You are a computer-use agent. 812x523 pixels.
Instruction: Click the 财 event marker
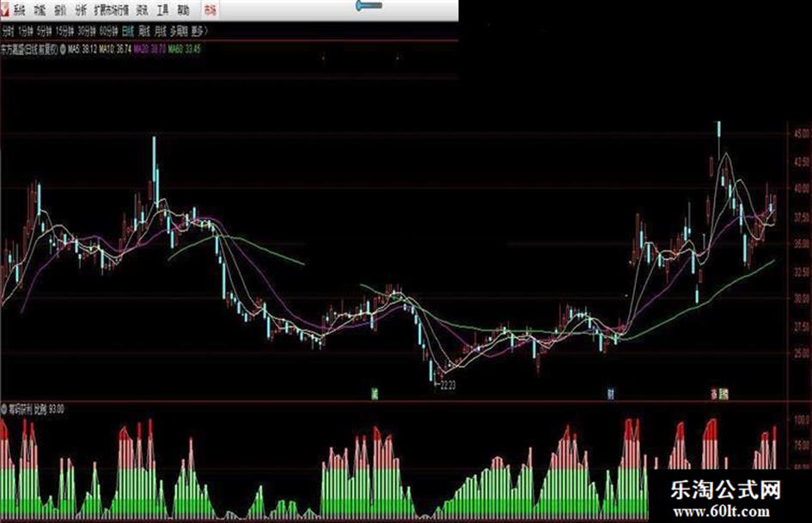point(611,394)
